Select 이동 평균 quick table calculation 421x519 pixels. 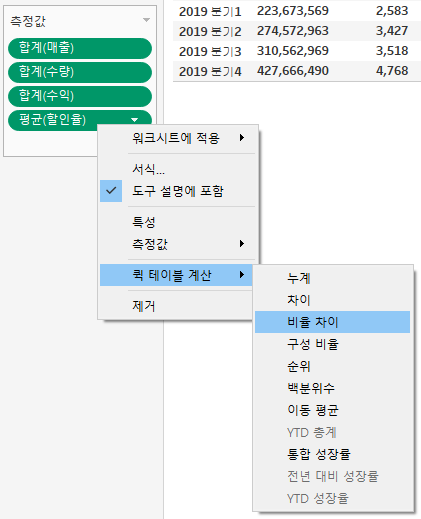pos(332,410)
